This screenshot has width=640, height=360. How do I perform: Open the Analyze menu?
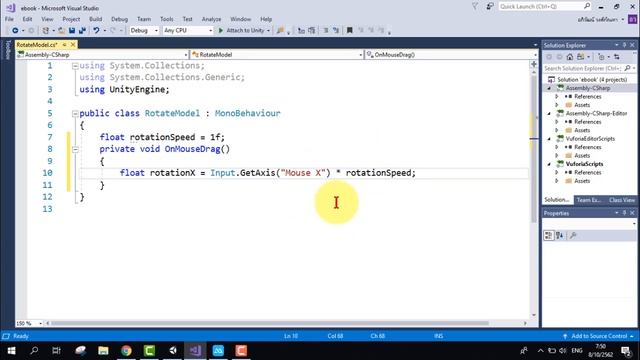click(211, 19)
